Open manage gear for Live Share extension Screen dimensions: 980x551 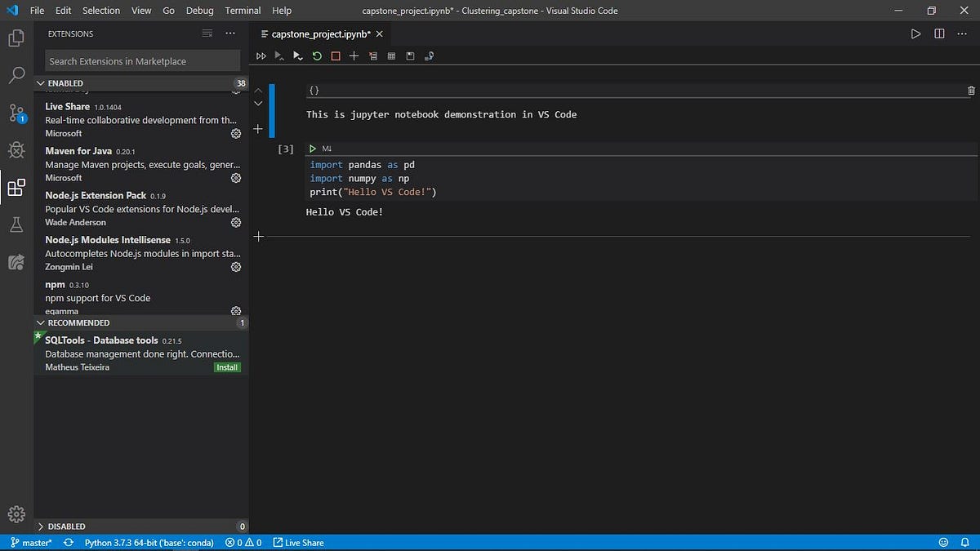click(x=236, y=133)
